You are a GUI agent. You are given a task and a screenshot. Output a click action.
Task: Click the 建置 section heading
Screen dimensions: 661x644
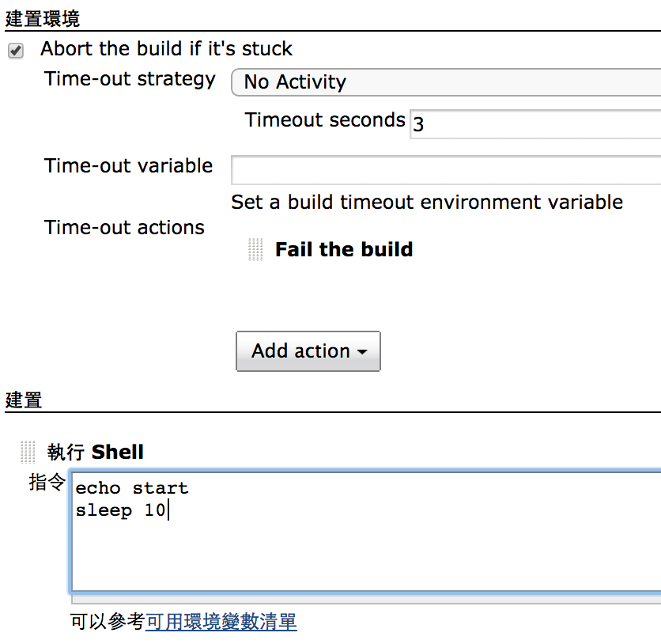click(24, 400)
